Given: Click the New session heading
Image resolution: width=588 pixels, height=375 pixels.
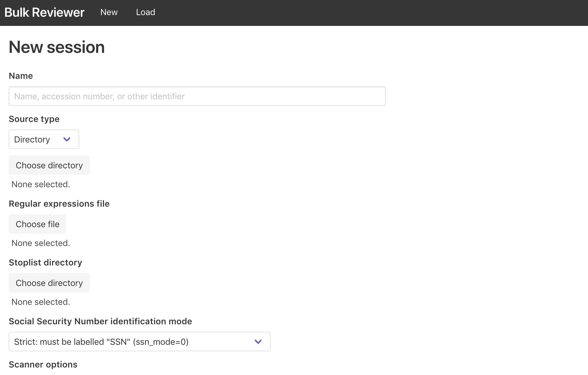Looking at the screenshot, I should click(57, 47).
